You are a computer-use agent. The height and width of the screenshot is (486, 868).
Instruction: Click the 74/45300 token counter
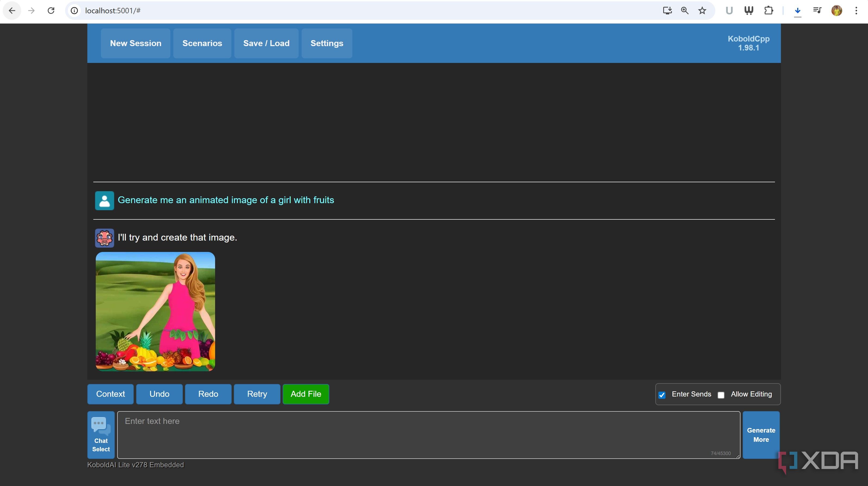(721, 453)
